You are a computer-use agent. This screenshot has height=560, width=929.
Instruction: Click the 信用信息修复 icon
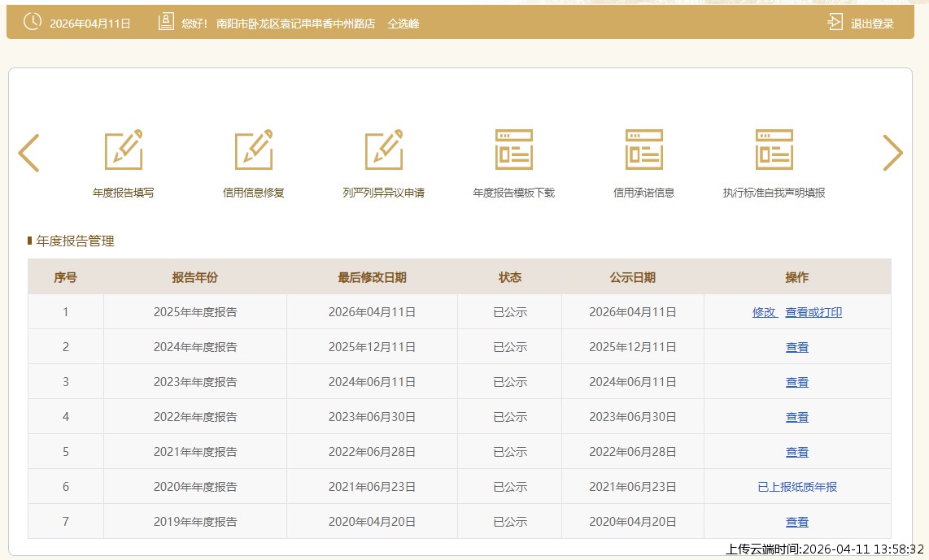coord(254,150)
